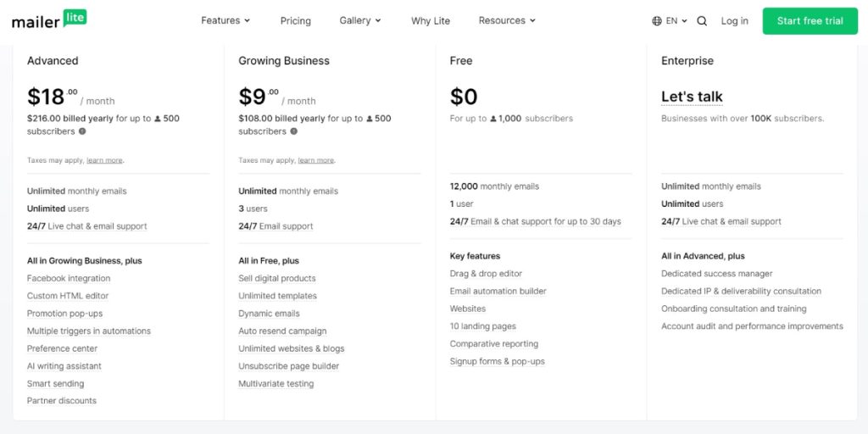Click learn more link under Advanced plan

104,160
